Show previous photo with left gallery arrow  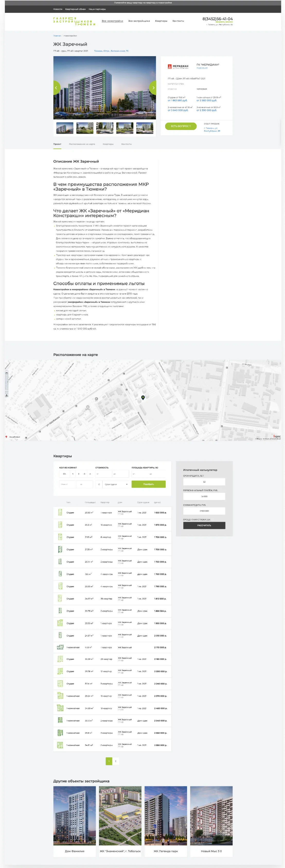[x=56, y=88]
